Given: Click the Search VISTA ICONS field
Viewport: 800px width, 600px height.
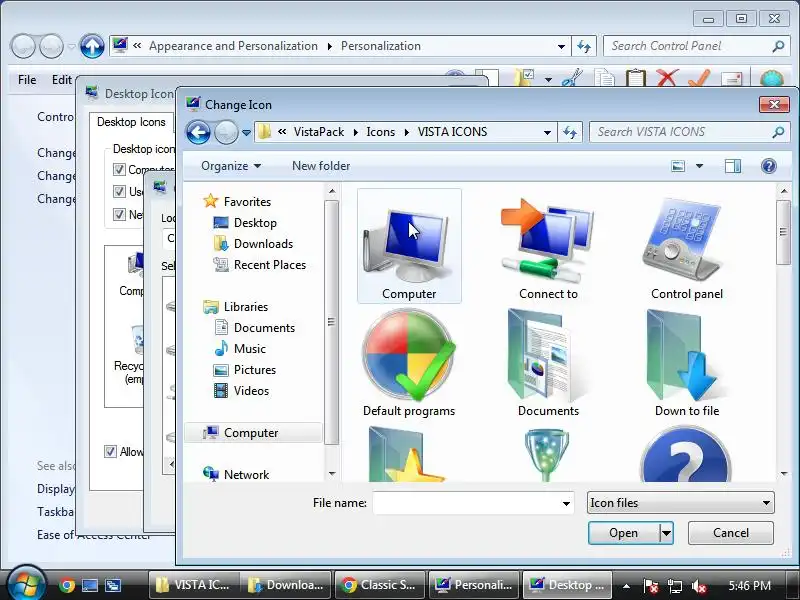Looking at the screenshot, I should (x=689, y=132).
